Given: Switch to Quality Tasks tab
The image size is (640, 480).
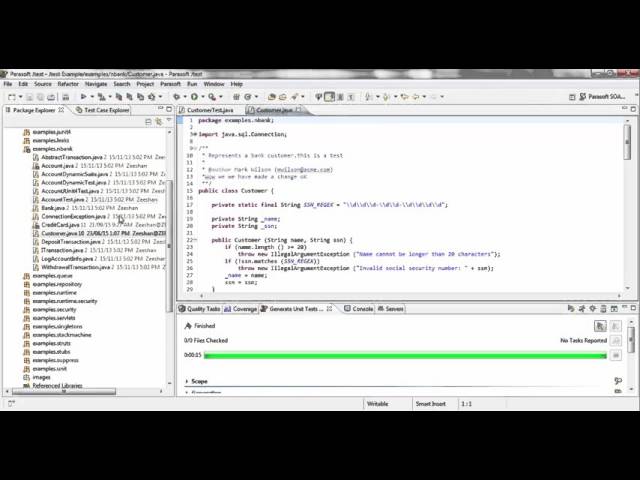Looking at the screenshot, I should (200, 309).
